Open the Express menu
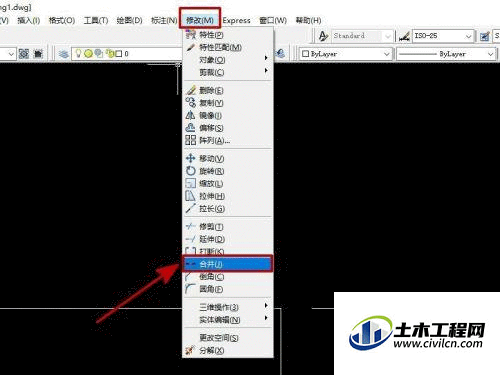The image size is (500, 375). pos(236,20)
